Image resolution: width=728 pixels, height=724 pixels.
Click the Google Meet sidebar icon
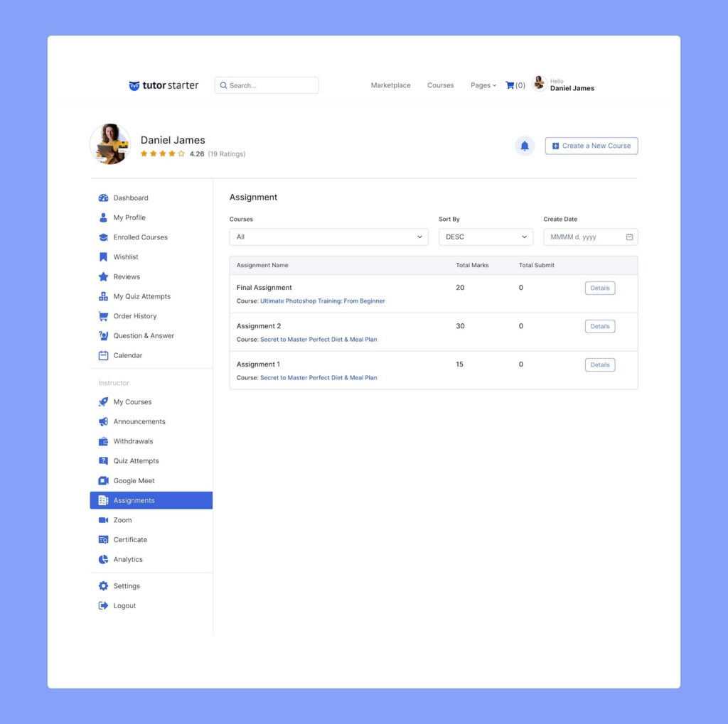102,480
